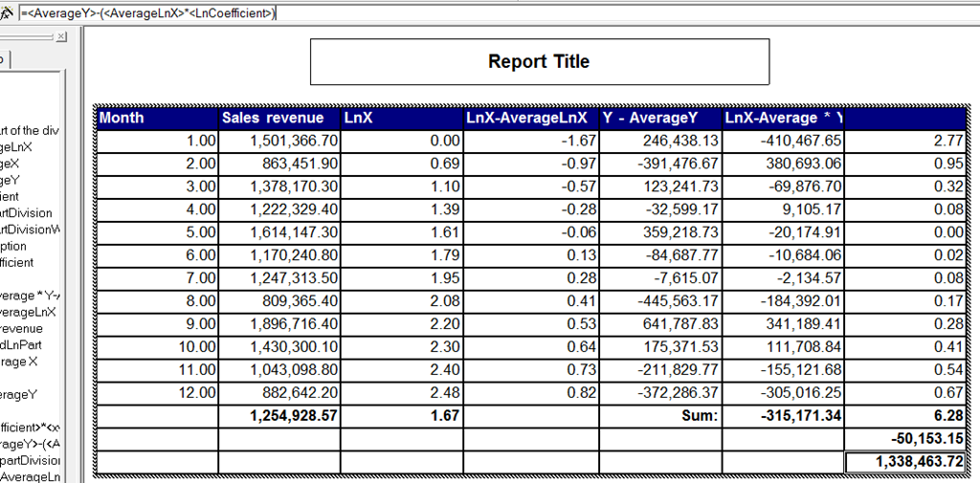This screenshot has height=483, width=980.
Task: Select the sum value -315,171.34
Action: (x=783, y=415)
